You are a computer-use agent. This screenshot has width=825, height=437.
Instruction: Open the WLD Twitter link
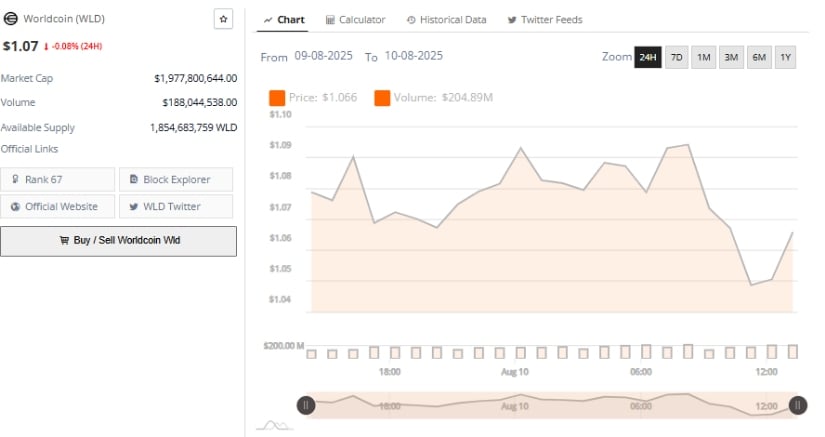coord(176,207)
